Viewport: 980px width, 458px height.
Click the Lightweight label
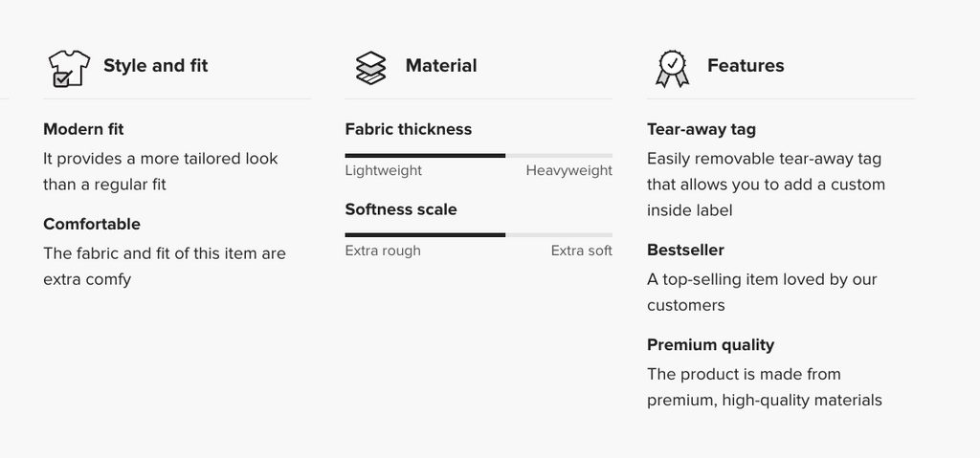[383, 171]
